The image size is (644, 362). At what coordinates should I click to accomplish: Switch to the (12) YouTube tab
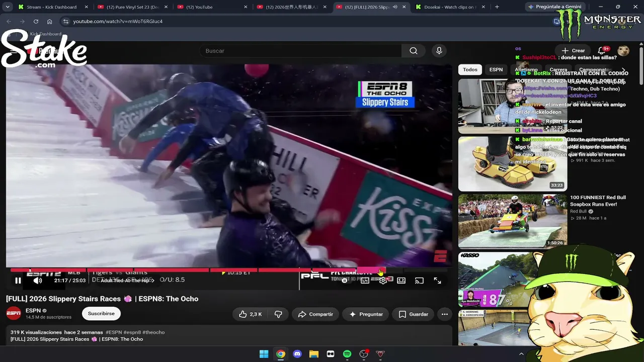click(x=212, y=7)
